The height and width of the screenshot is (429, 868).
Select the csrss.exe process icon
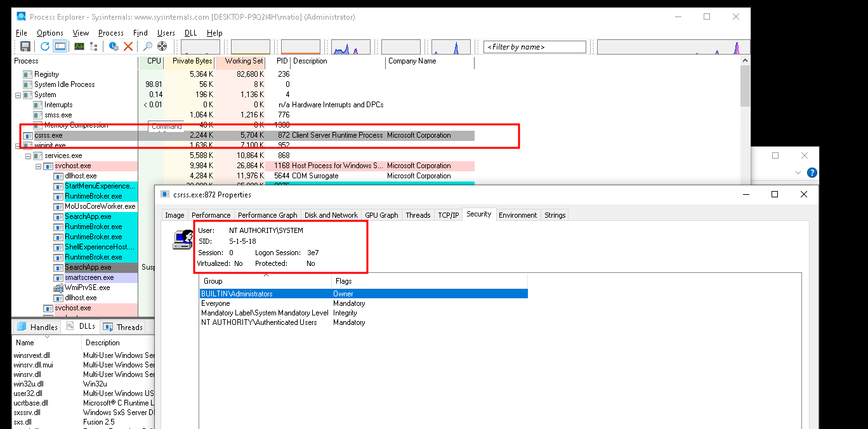point(27,135)
